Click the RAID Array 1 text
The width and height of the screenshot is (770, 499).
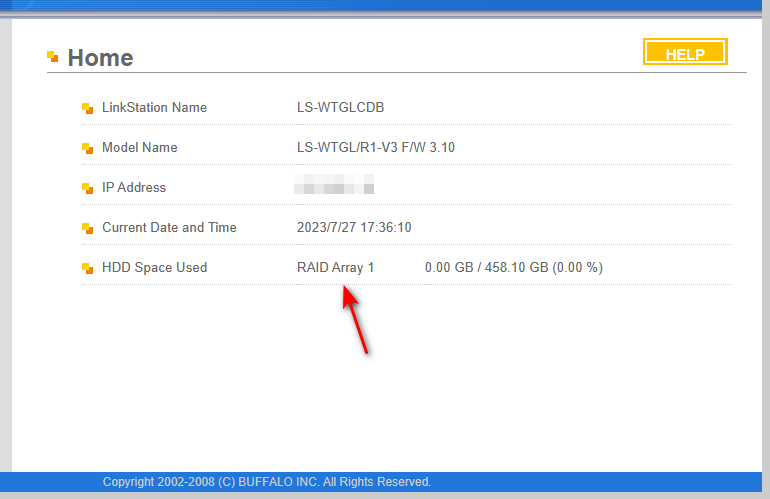coord(335,267)
